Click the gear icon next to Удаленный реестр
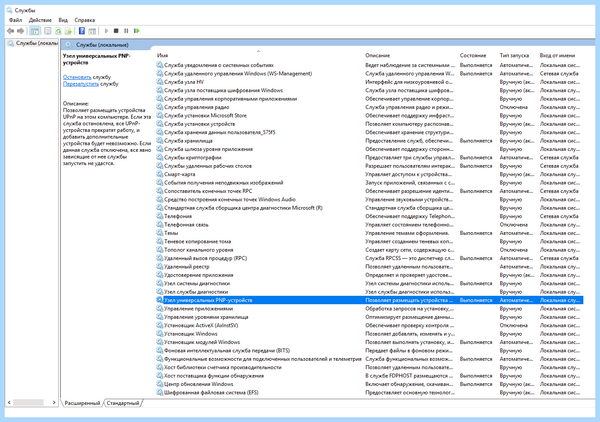600x422 pixels. click(160, 266)
